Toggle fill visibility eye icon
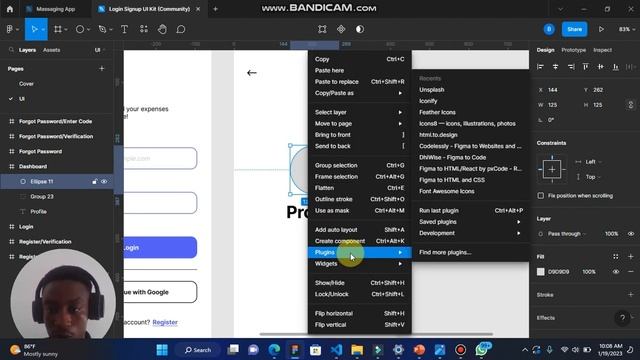This screenshot has height=360, width=640. pyautogui.click(x=616, y=272)
